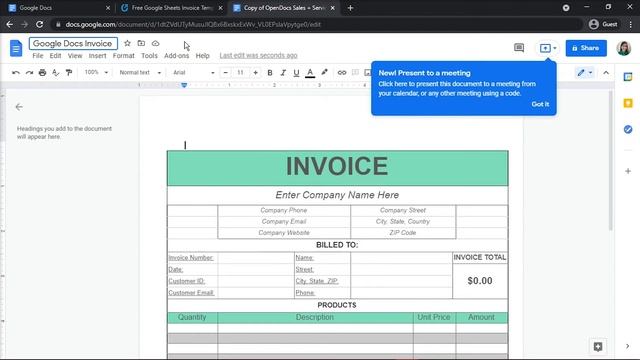Undo the last action

tap(16, 73)
